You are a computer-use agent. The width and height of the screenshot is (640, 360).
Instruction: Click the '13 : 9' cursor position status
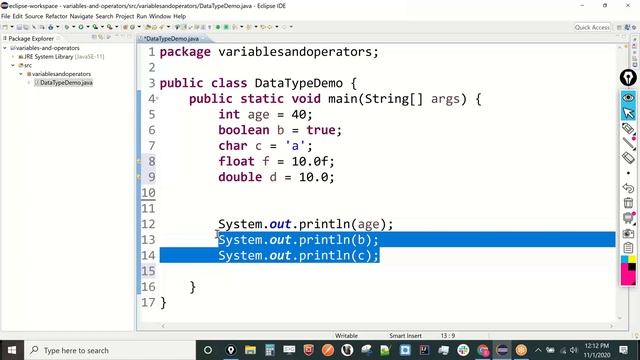coord(448,336)
